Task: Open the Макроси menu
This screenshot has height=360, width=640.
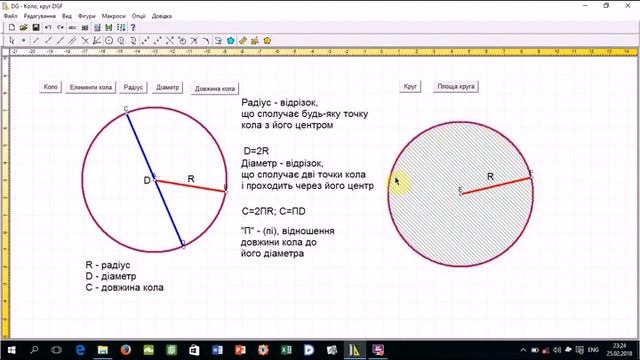Action: [113, 16]
